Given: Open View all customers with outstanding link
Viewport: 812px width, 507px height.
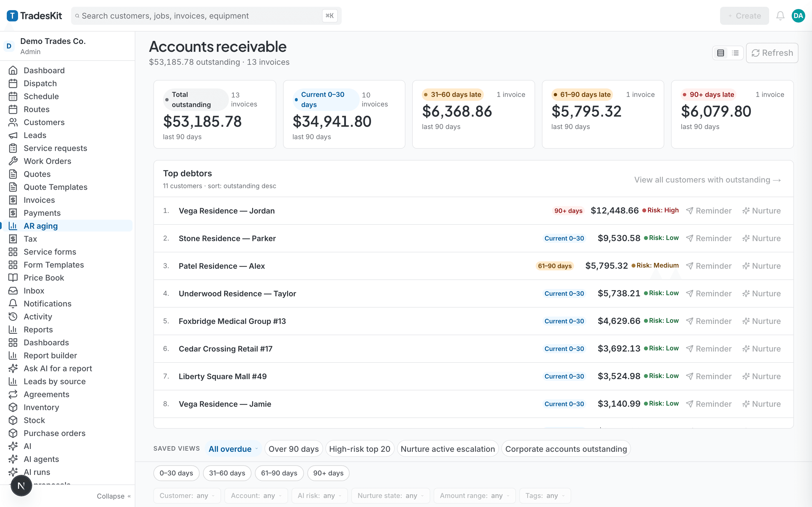Looking at the screenshot, I should tap(708, 180).
